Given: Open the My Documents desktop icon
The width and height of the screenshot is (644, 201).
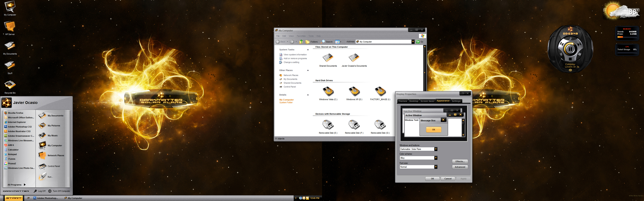Looking at the screenshot, I should [10, 47].
